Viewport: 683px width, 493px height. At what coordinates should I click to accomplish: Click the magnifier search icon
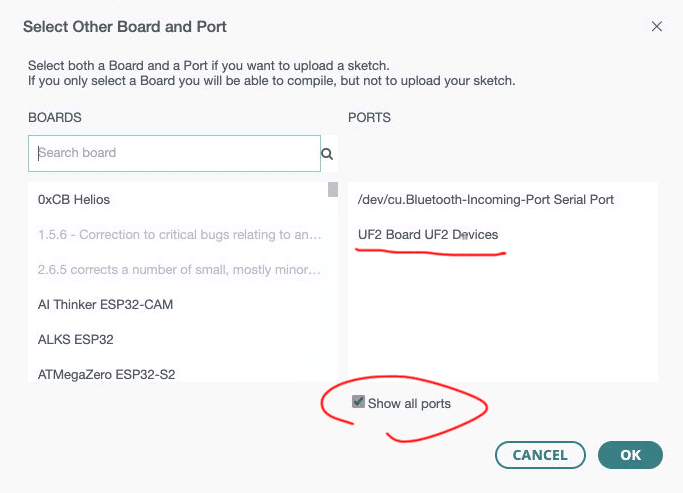[x=326, y=154]
